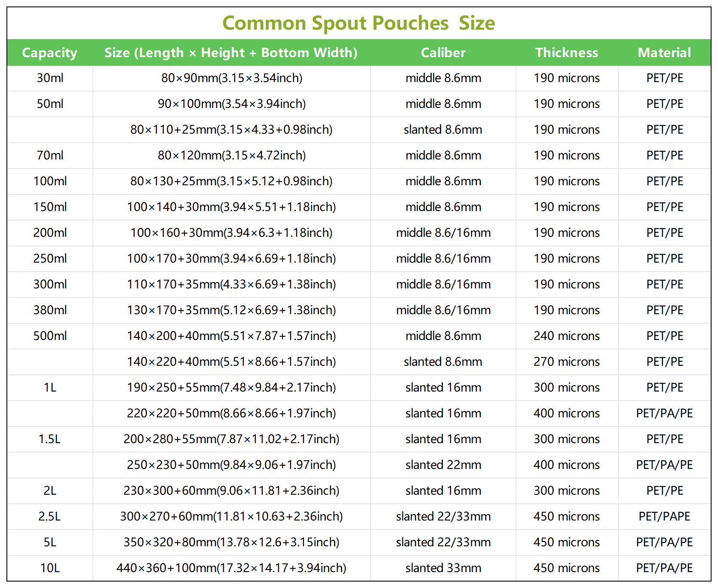
Task: Select the 380ml capacity cell
Action: coord(50,310)
